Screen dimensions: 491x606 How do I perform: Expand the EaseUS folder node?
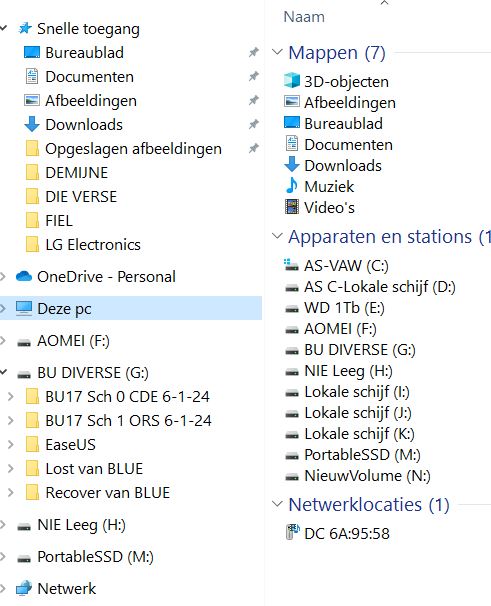click(11, 444)
